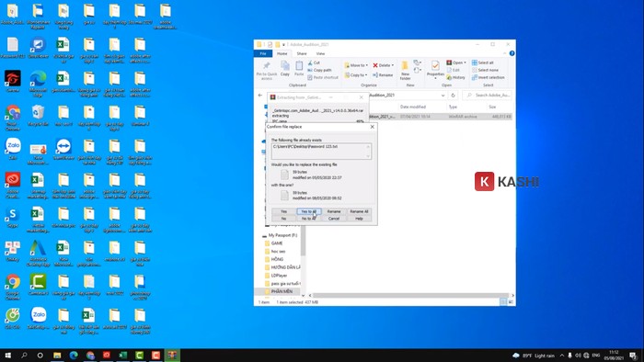Click the Size column header

492,107
